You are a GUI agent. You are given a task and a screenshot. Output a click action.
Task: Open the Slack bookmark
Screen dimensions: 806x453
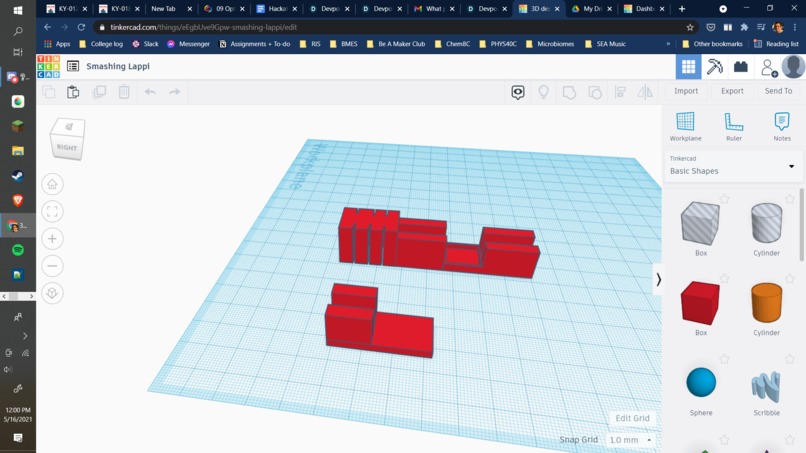tap(145, 44)
